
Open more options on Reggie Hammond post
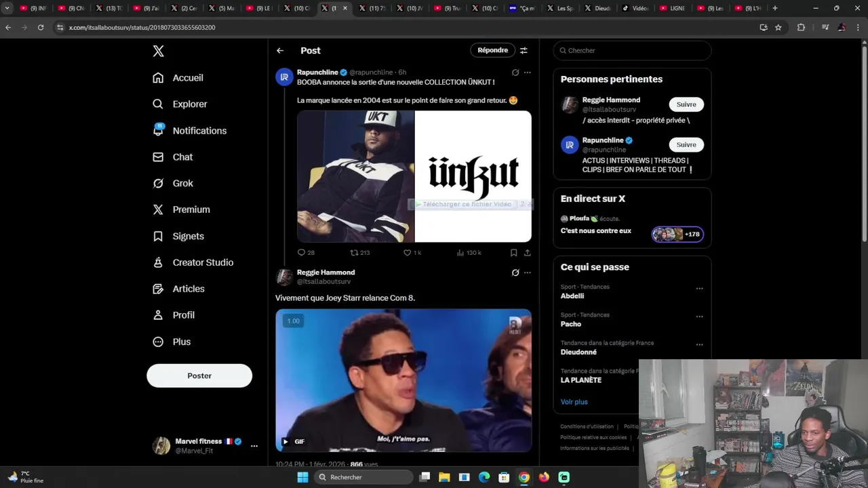coord(528,272)
